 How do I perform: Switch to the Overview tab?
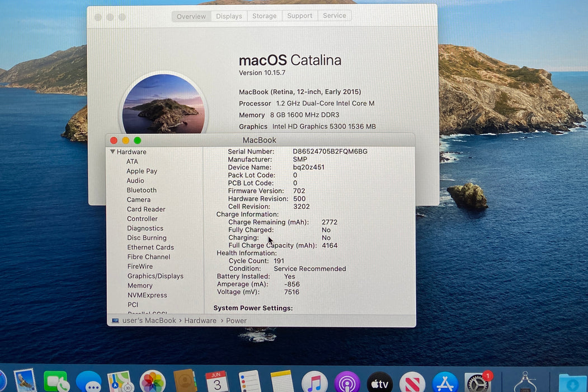coord(191,17)
